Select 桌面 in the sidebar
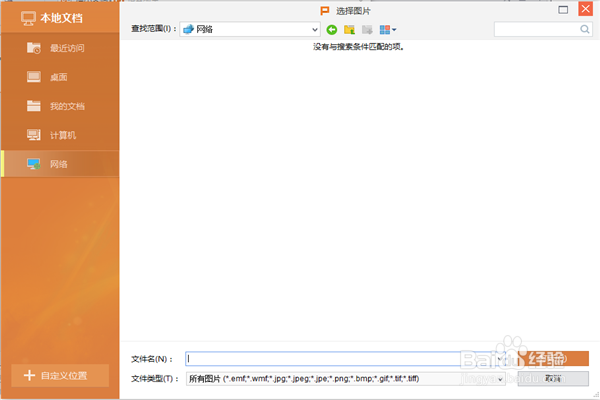600x400 pixels. coord(60,77)
